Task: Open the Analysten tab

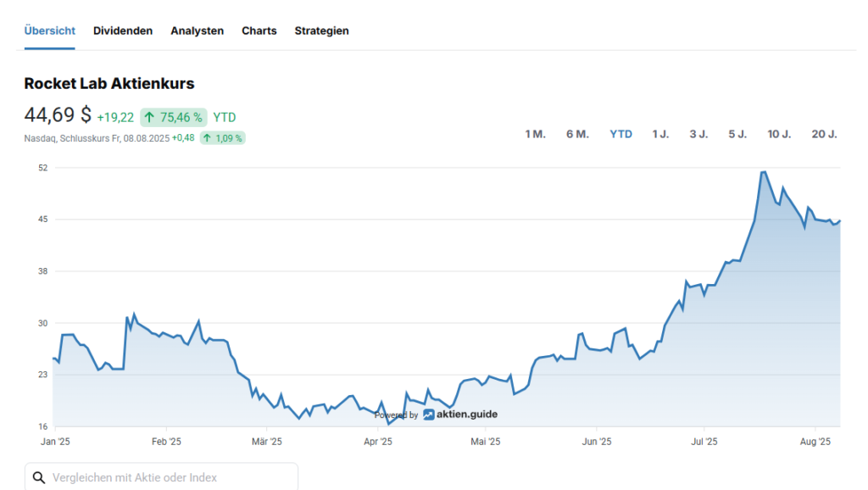Action: tap(198, 31)
